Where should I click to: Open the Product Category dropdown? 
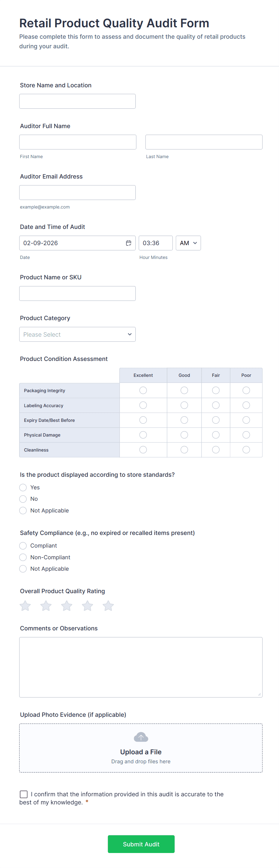[77, 334]
